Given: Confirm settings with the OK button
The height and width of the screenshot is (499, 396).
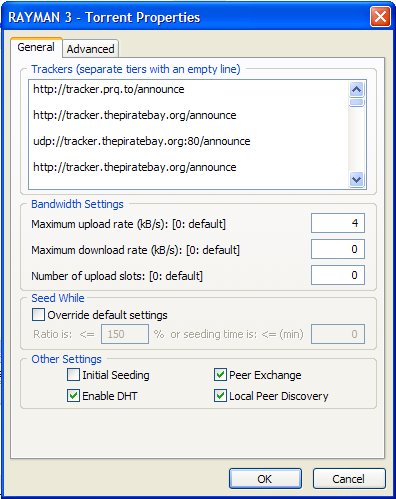Looking at the screenshot, I should (265, 479).
